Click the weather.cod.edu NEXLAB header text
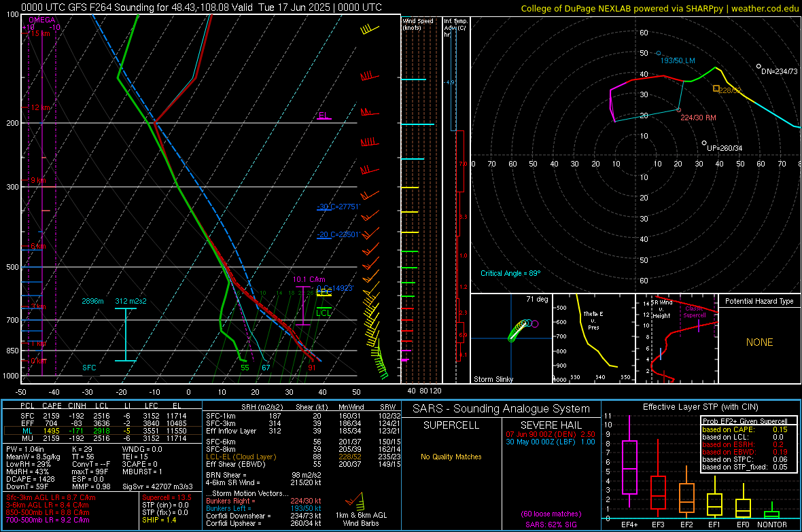This screenshot has height=532, width=802. (x=659, y=8)
